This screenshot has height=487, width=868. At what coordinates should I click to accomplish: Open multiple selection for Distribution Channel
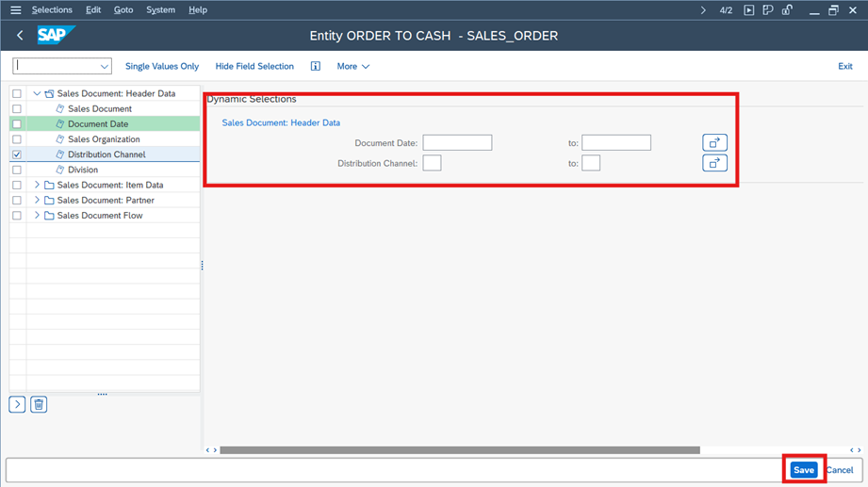(x=714, y=164)
